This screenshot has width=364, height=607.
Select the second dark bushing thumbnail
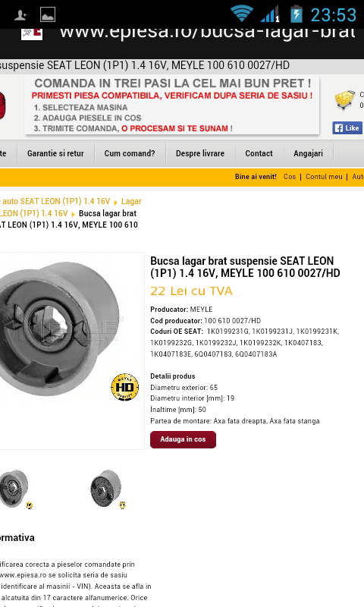pyautogui.click(x=108, y=489)
